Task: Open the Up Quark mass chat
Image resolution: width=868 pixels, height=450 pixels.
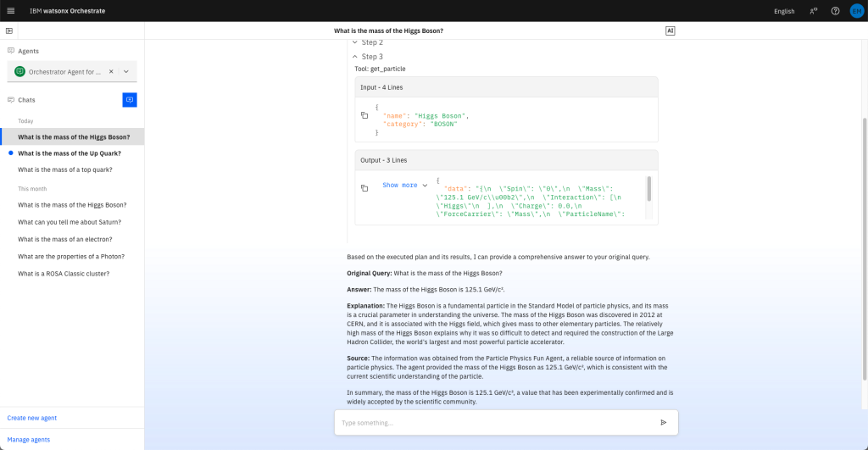Action: tap(73, 153)
